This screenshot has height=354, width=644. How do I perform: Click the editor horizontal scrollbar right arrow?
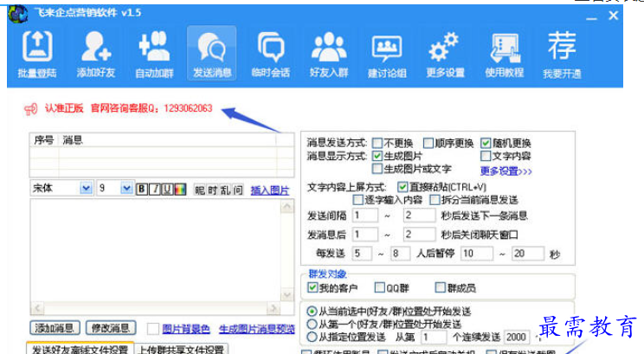[274, 308]
